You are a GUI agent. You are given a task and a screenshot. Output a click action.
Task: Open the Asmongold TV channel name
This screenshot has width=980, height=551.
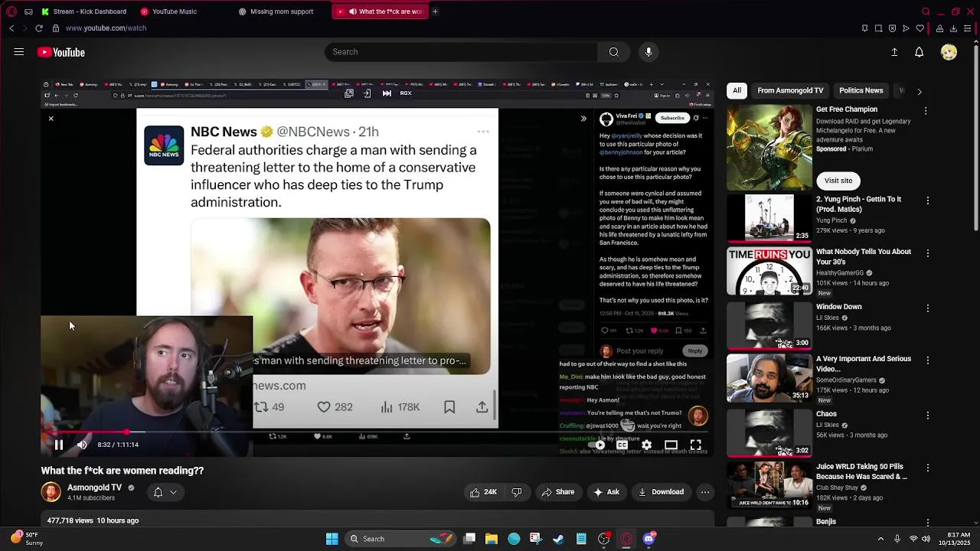click(94, 487)
